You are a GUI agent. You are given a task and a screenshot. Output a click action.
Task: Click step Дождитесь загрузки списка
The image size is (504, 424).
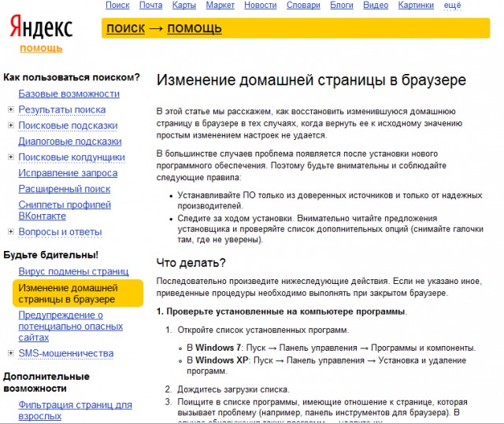coord(233,389)
